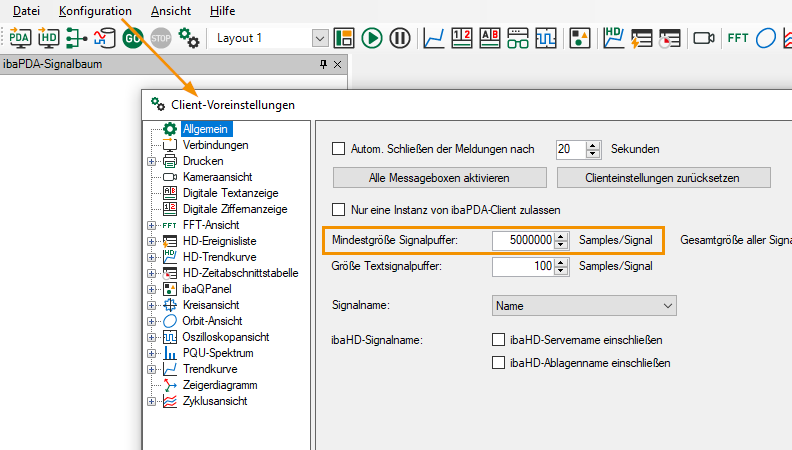The image size is (792, 450).
Task: Open a trend graph view icon
Action: 434,38
